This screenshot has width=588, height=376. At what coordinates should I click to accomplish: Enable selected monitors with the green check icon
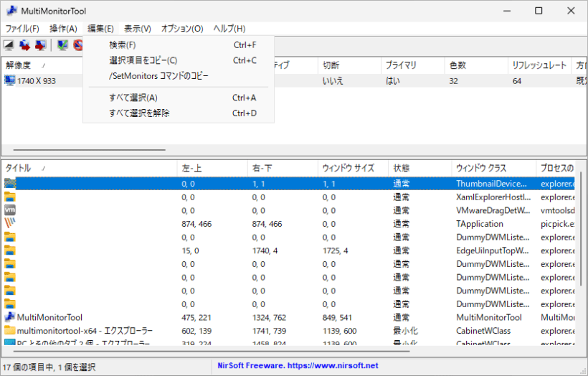click(62, 45)
